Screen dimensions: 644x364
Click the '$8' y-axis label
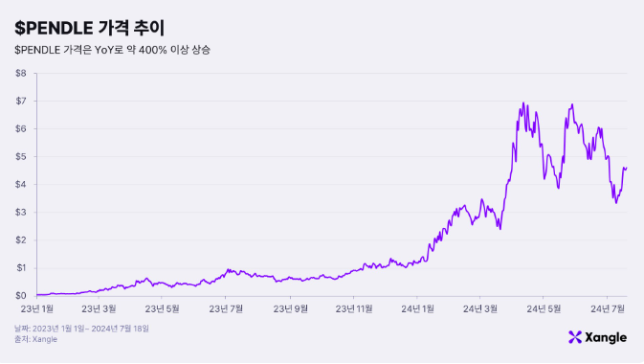(x=21, y=73)
